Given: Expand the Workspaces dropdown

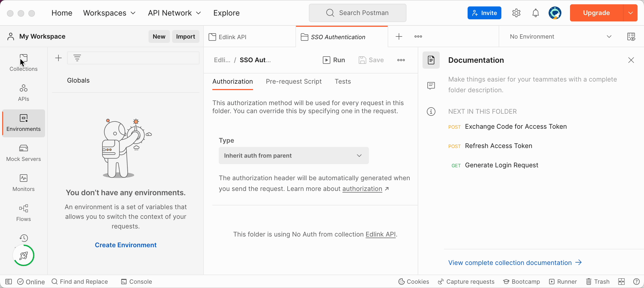Looking at the screenshot, I should coord(109,13).
